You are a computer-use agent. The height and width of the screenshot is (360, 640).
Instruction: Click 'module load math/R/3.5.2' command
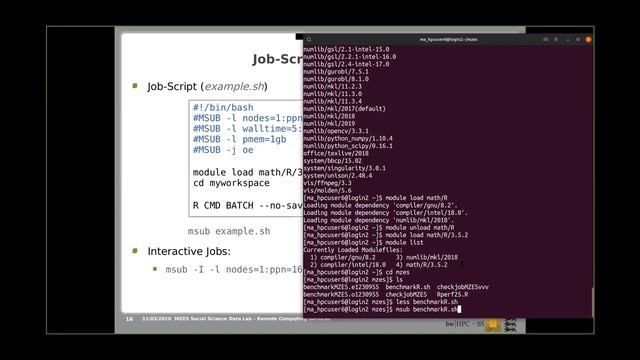[x=427, y=235]
